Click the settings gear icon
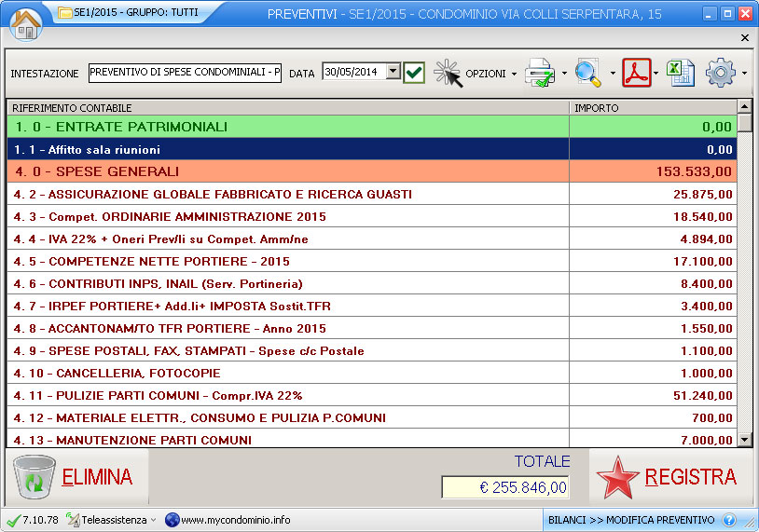The height and width of the screenshot is (532, 759). pos(721,73)
